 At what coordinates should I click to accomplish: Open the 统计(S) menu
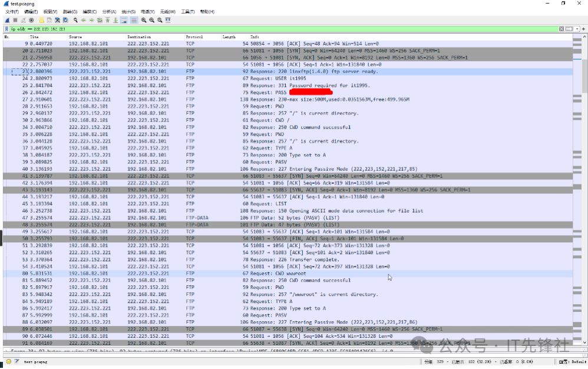[x=128, y=12]
